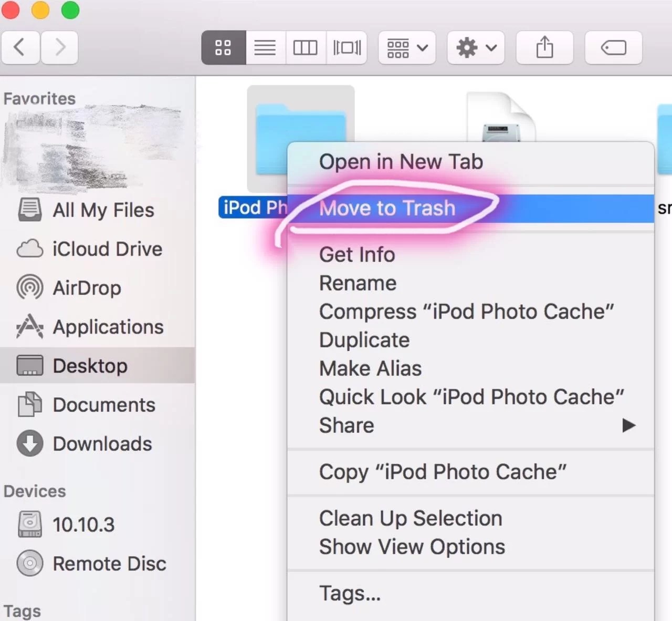
Task: Switch to Cover Flow view
Action: coord(346,48)
